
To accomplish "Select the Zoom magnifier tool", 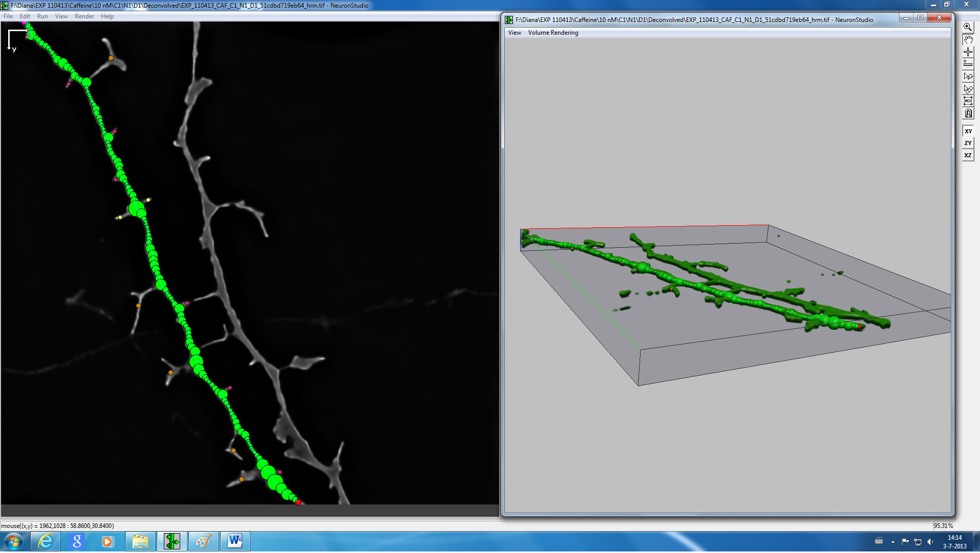I will (x=968, y=27).
